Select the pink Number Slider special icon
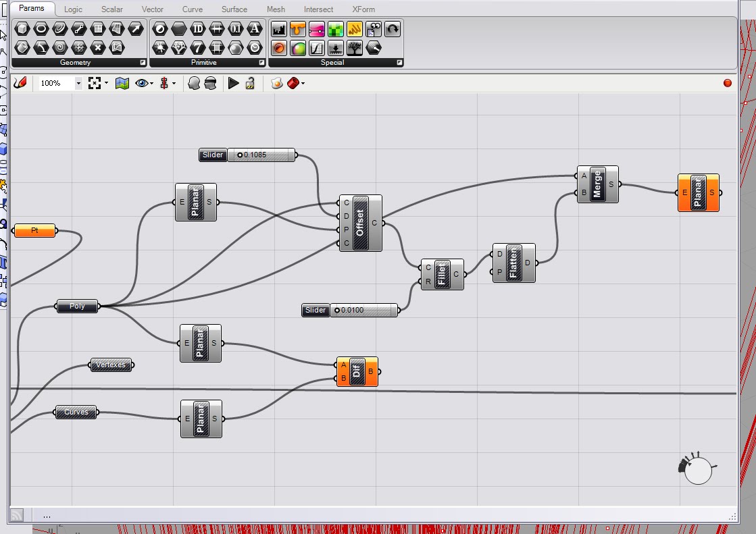The width and height of the screenshot is (756, 534). point(317,30)
